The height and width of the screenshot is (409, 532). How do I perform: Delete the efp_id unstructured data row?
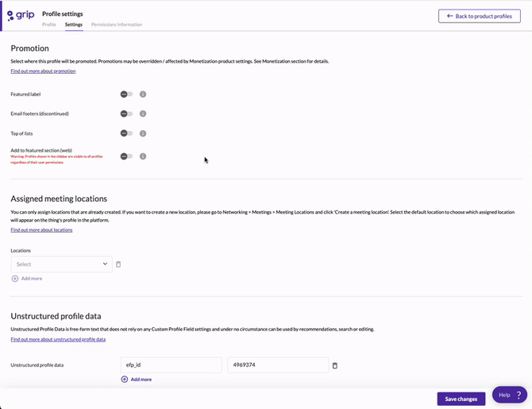pos(334,365)
